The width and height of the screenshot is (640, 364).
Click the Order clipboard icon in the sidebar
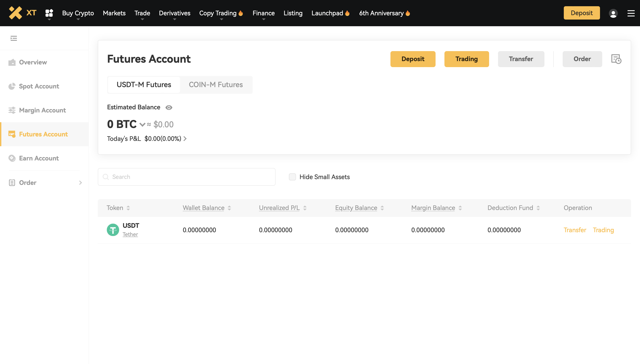tap(12, 182)
